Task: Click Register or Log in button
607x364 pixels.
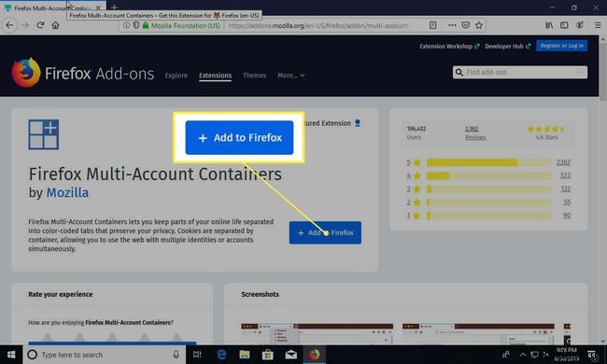Action: coord(561,46)
